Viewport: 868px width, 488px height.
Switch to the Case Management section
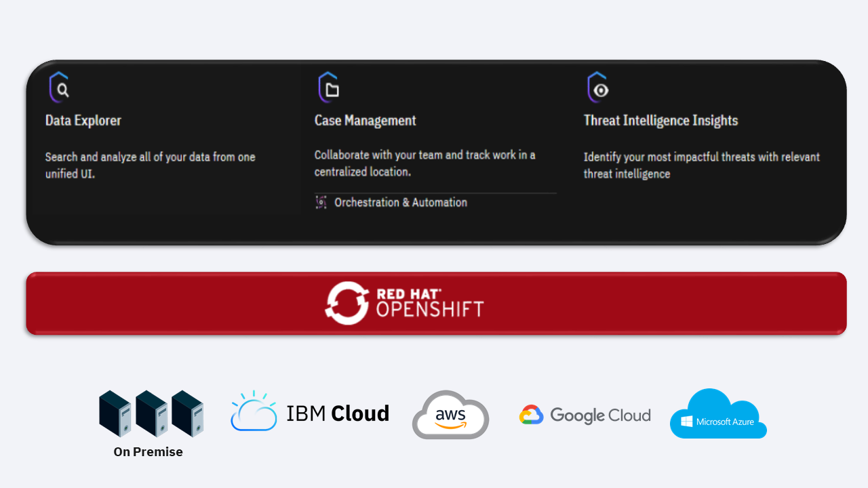click(x=365, y=120)
